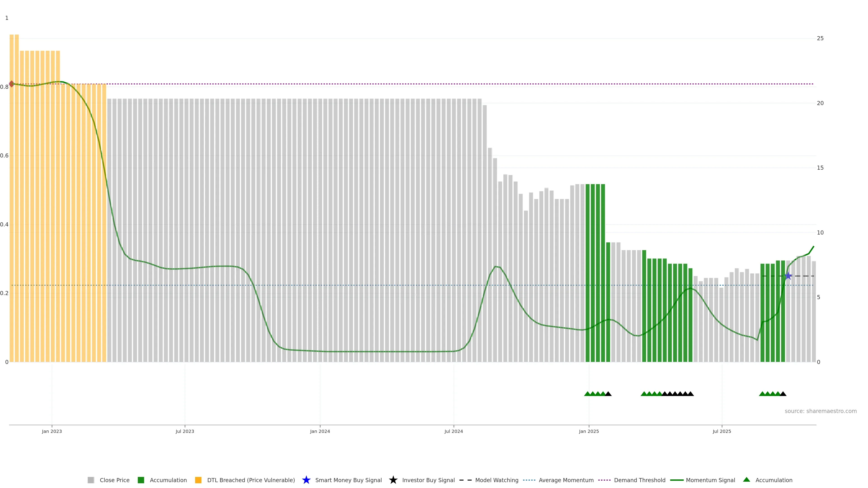
Task: Click the red diamond marker at chart start
Action: [x=12, y=84]
